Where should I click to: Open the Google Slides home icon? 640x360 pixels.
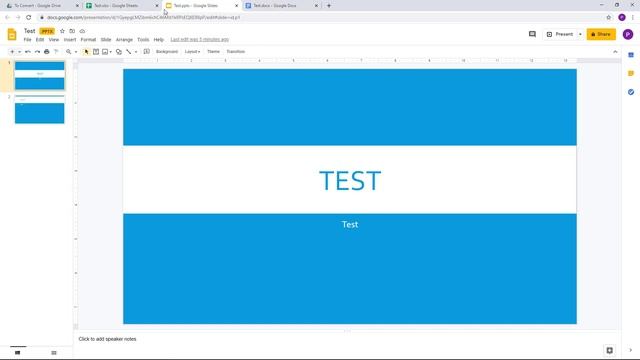click(12, 35)
